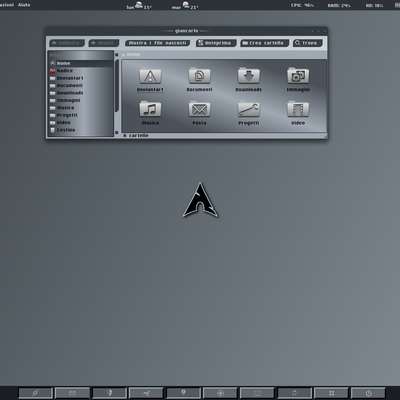The image size is (400, 400).
Task: Click the head-shaped dock button
Action: pos(109,393)
